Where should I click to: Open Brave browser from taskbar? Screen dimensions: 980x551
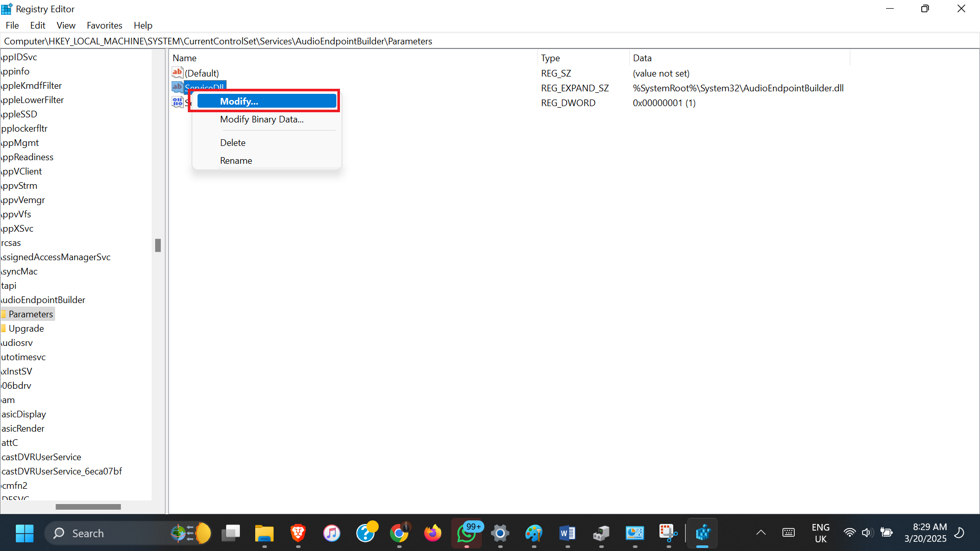coord(298,533)
